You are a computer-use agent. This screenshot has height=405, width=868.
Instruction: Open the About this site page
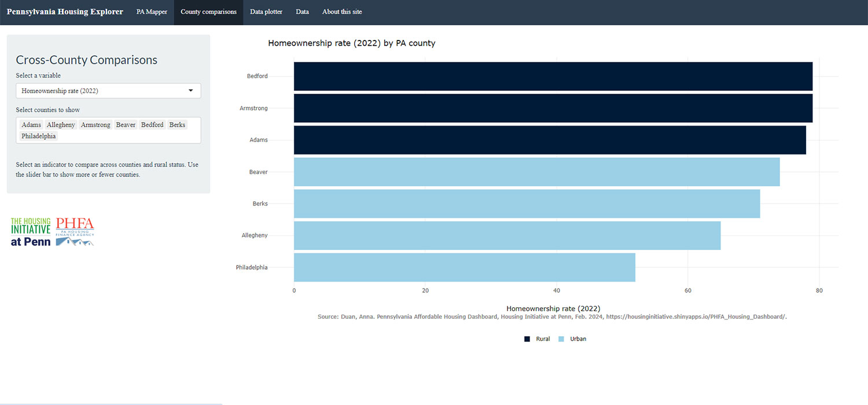click(x=341, y=12)
